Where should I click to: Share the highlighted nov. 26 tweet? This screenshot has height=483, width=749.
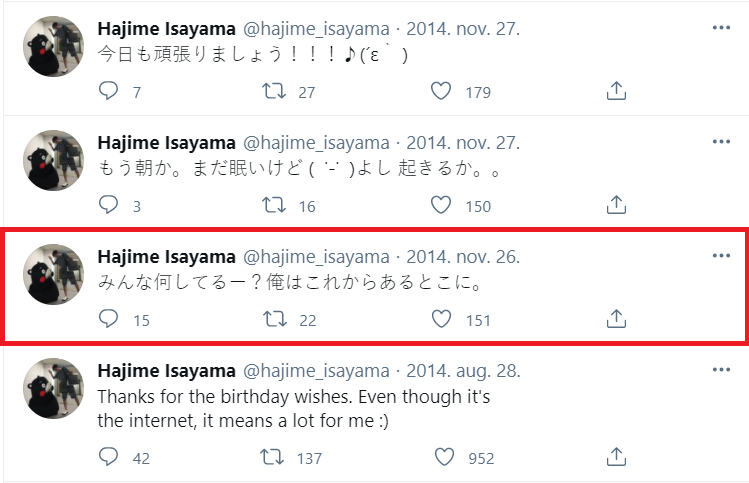pyautogui.click(x=617, y=319)
